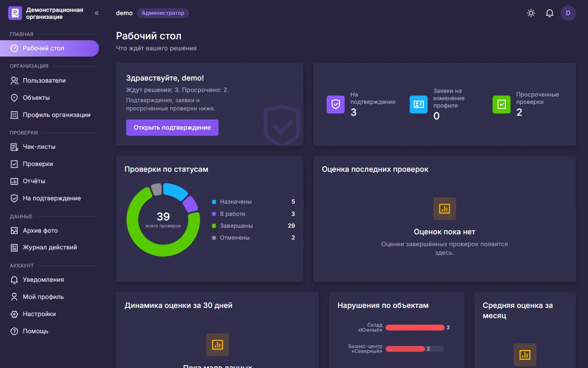Click the Уведомления bell icon in sidebar
The height and width of the screenshot is (368, 588).
tap(14, 280)
